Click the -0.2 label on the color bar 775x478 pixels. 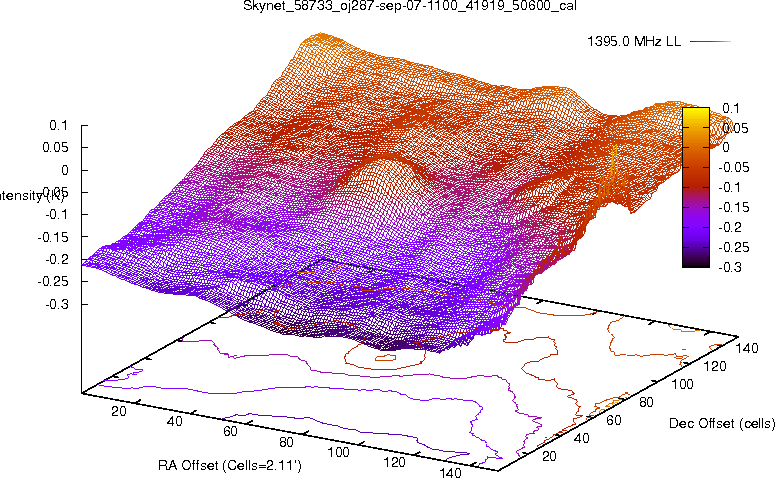[730, 227]
